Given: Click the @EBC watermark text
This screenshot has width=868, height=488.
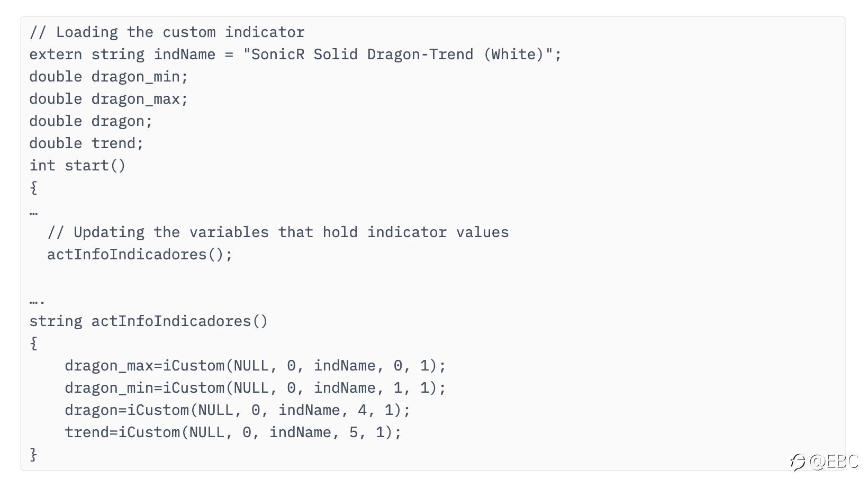Looking at the screenshot, I should click(834, 462).
